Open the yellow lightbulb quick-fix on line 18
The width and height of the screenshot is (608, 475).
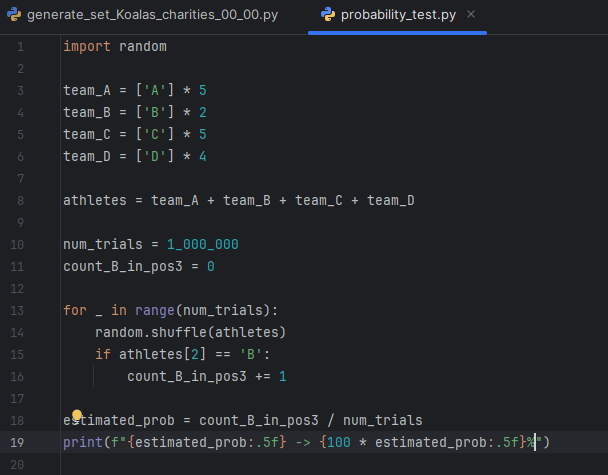77,415
